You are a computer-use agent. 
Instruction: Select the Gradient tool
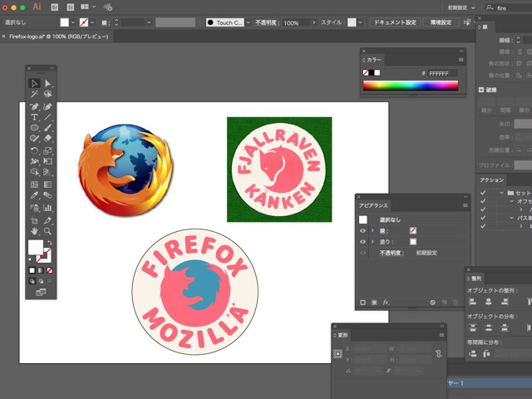48,185
